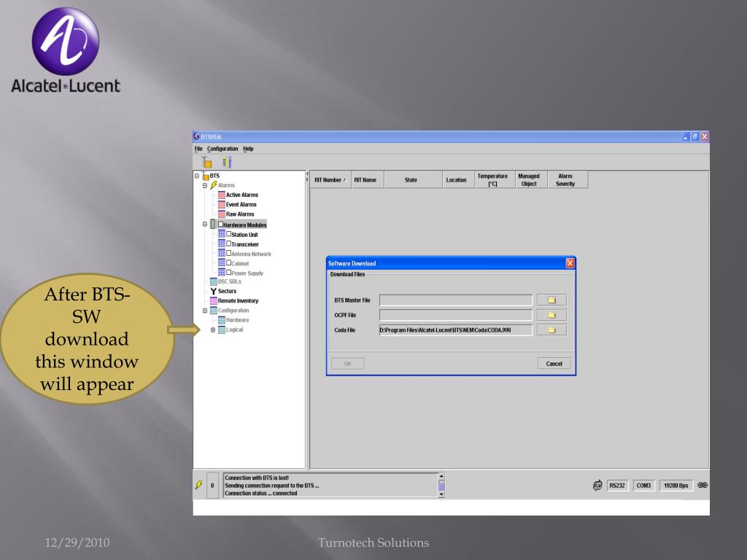This screenshot has width=747, height=560.
Task: Select Event Alarms in the tree
Action: 241,204
